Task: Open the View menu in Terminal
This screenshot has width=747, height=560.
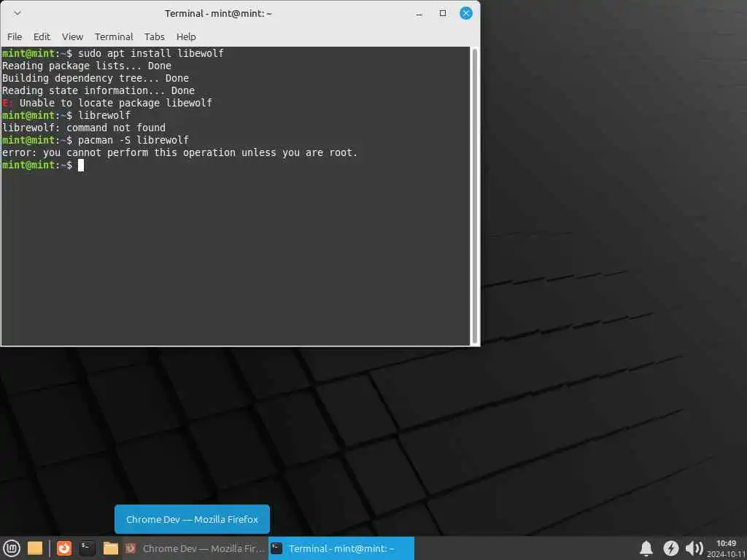Action: [72, 36]
